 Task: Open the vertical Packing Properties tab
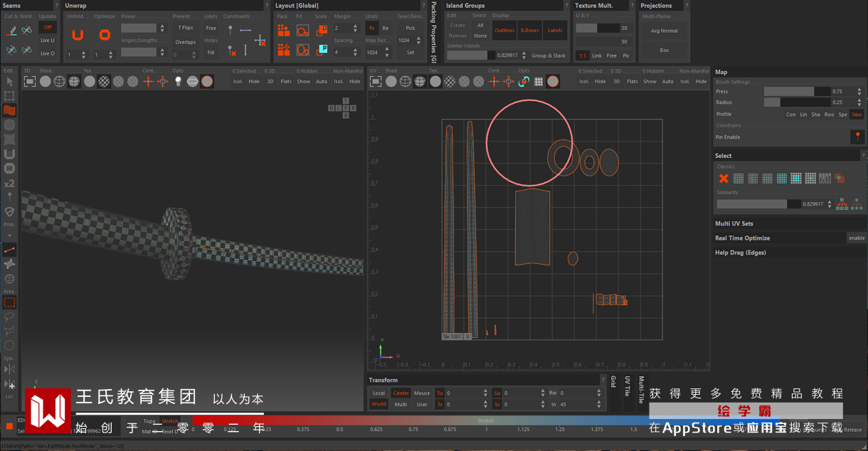coord(433,32)
